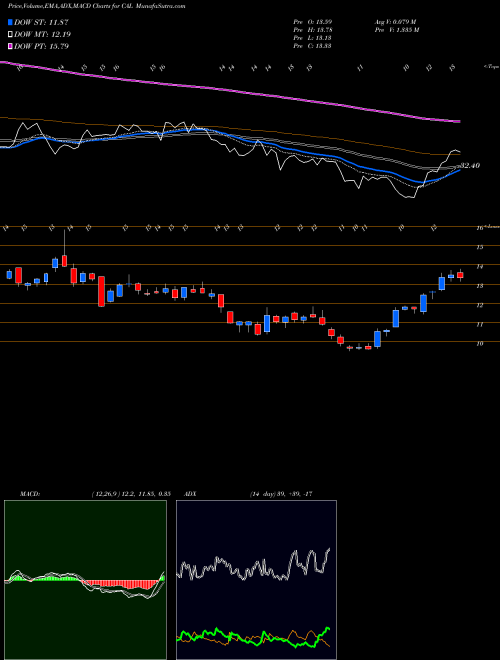
Task: Click the Pre O: 13.59 open value
Action: pyautogui.click(x=313, y=22)
